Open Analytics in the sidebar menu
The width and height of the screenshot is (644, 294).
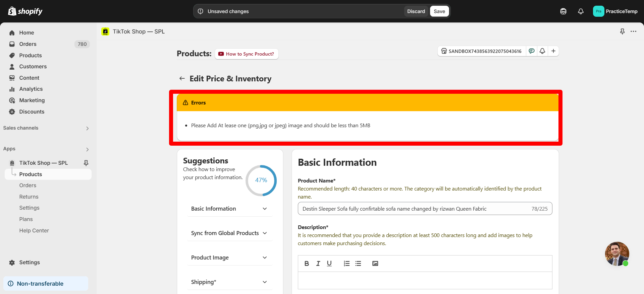click(x=31, y=89)
